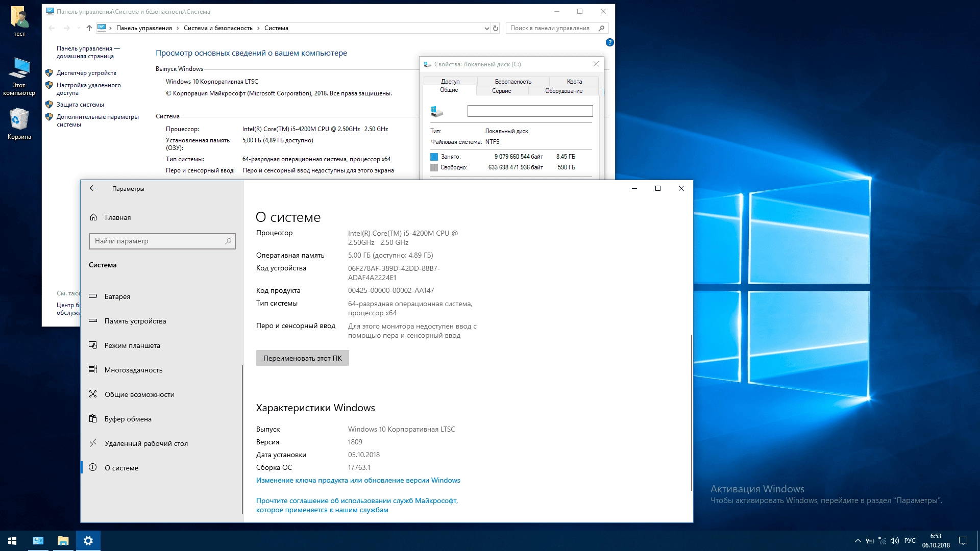Viewport: 980px width, 551px height.
Task: Click 'Переименовать этот ПК' button
Action: (303, 358)
